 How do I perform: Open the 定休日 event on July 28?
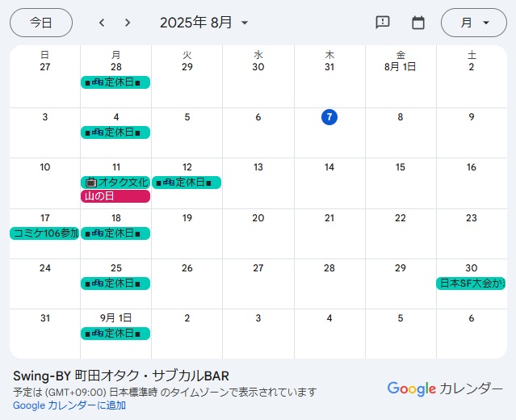[115, 82]
